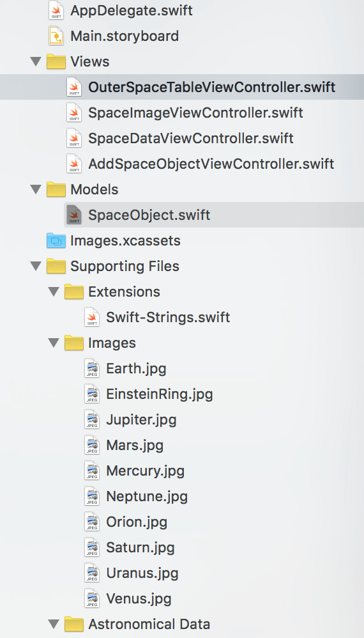Select the SpaceImageViewController.swift label
The image size is (364, 638).
(195, 113)
